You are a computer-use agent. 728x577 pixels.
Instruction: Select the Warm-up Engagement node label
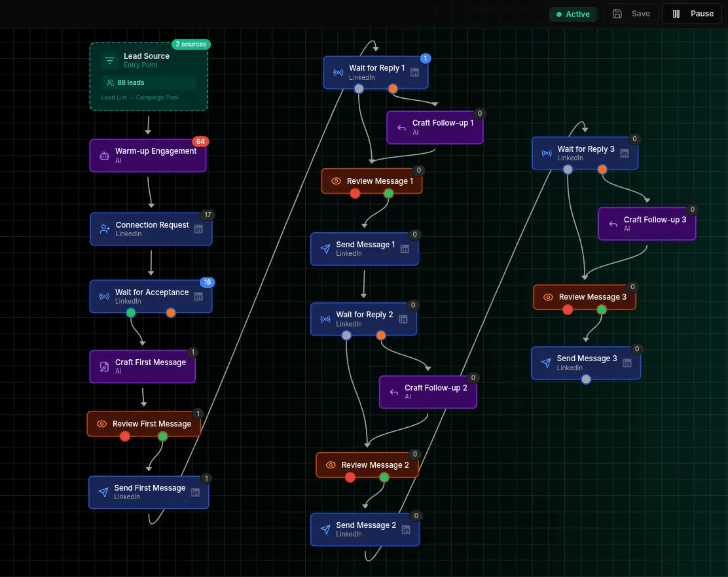(x=156, y=151)
